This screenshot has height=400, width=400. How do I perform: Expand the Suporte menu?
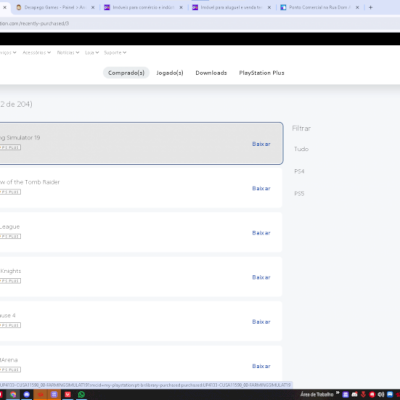tap(115, 53)
